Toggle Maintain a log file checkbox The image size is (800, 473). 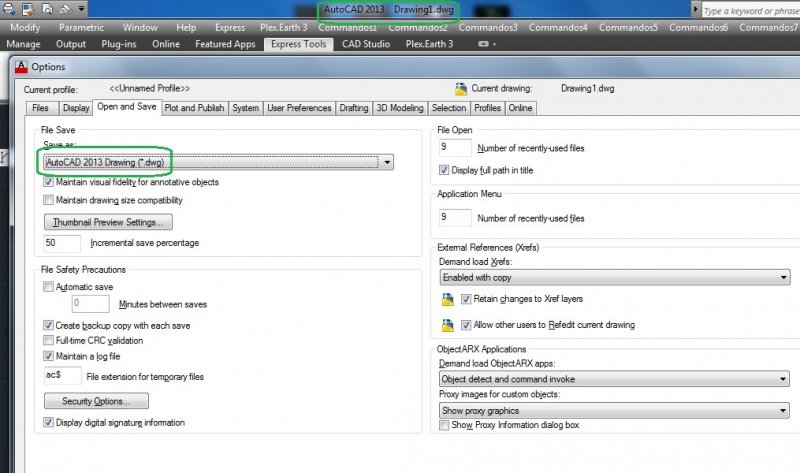coord(48,356)
